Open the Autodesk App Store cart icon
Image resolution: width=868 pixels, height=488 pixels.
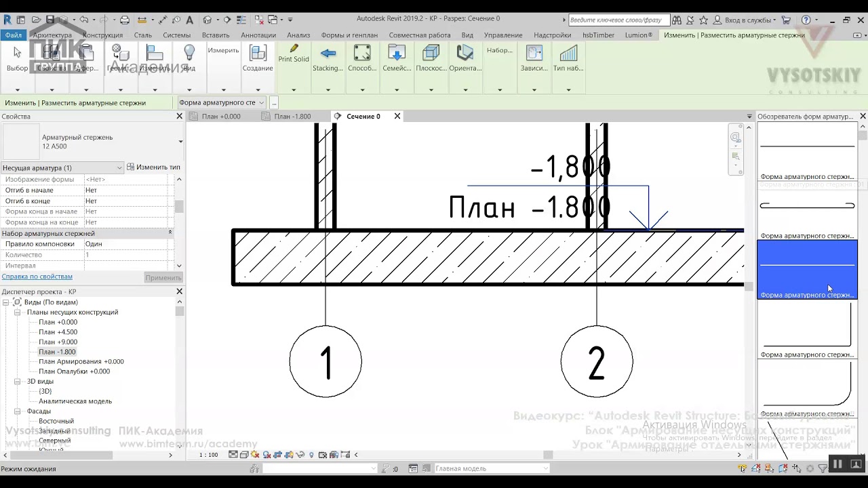tap(786, 20)
